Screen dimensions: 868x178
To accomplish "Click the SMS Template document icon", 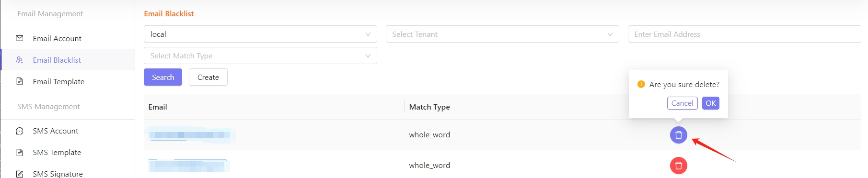I will coord(20,152).
